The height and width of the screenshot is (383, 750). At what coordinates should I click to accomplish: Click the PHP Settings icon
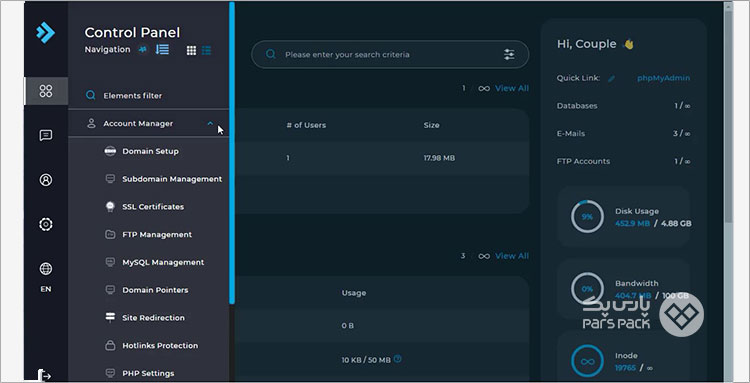(x=110, y=373)
